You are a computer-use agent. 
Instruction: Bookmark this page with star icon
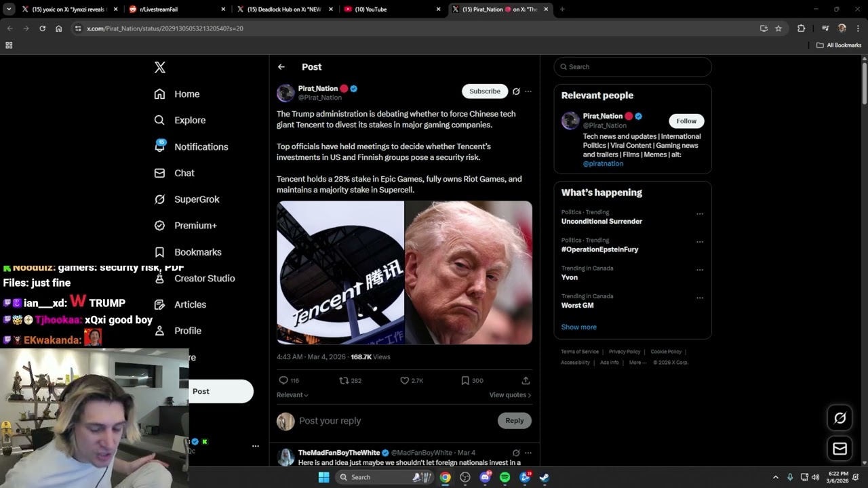click(x=778, y=28)
